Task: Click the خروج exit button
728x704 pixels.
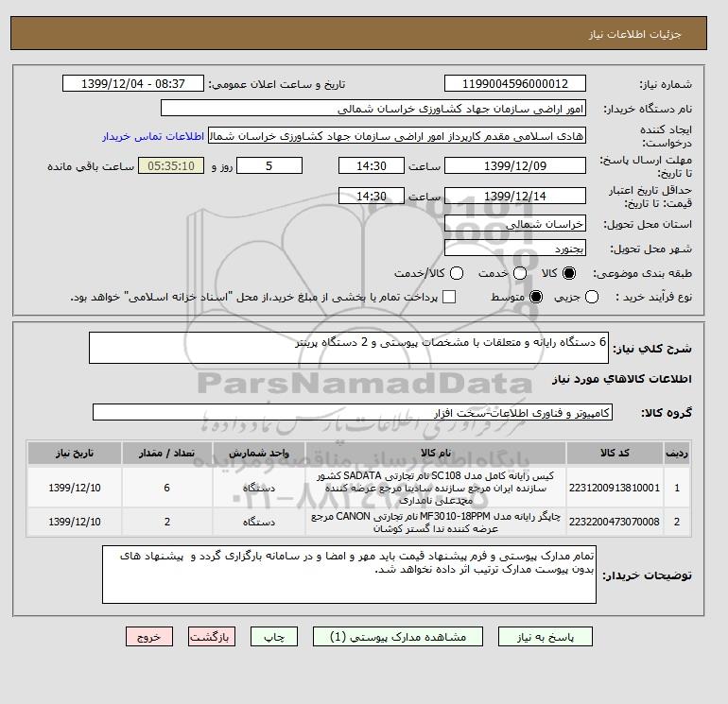Action: tap(149, 637)
